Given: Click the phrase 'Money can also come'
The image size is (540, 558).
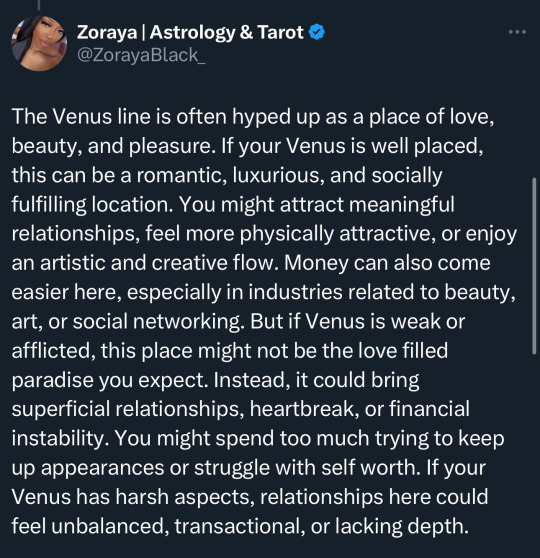Looking at the screenshot, I should tap(387, 263).
